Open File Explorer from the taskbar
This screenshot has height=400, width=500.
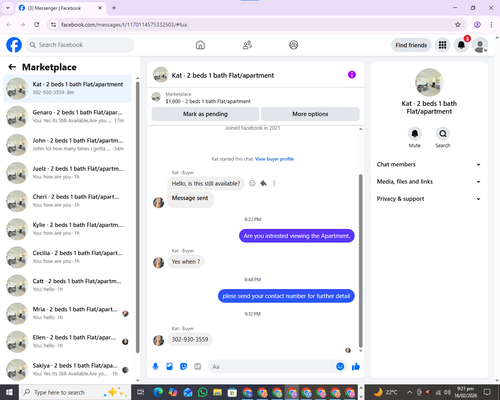(x=217, y=392)
